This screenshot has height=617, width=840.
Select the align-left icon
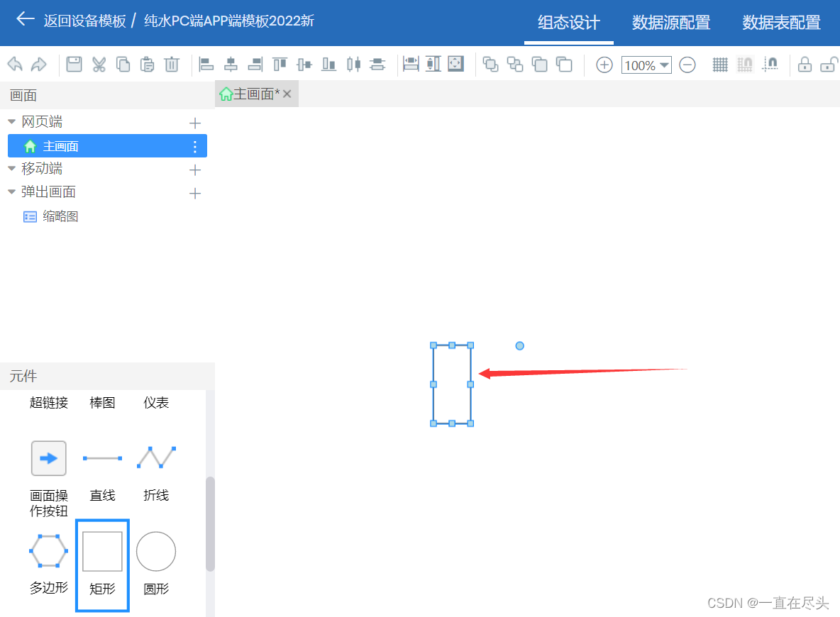206,64
